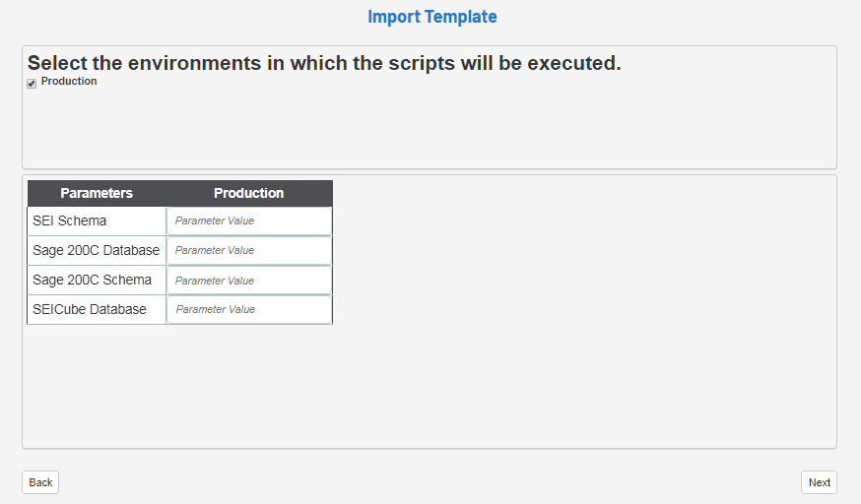Click the word 'Select' starting the heading
This screenshot has width=861, height=504.
58,64
